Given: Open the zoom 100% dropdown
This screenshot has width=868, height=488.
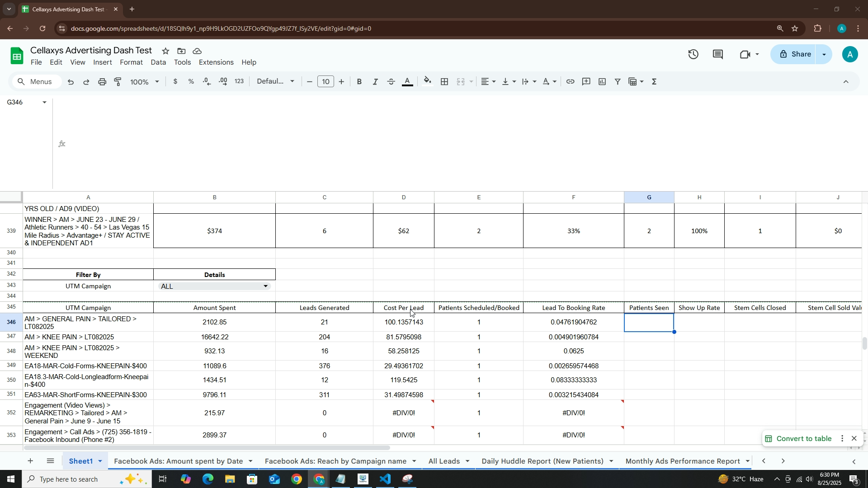Looking at the screenshot, I should click(145, 82).
